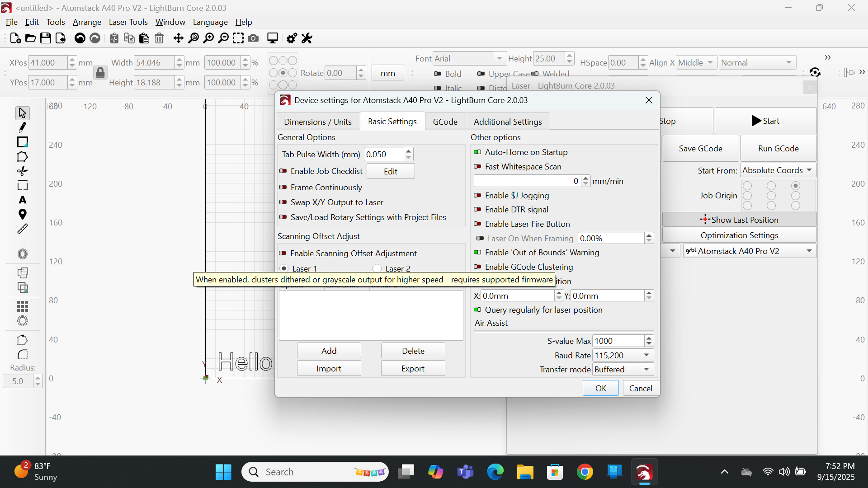Open the Normal style dropdown

click(x=757, y=63)
